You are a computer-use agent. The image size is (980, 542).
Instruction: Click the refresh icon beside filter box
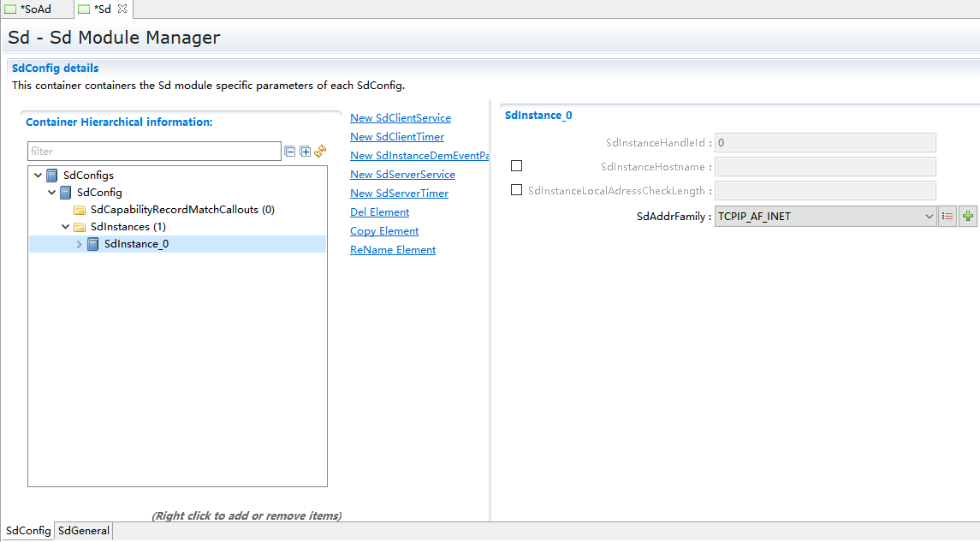point(320,152)
